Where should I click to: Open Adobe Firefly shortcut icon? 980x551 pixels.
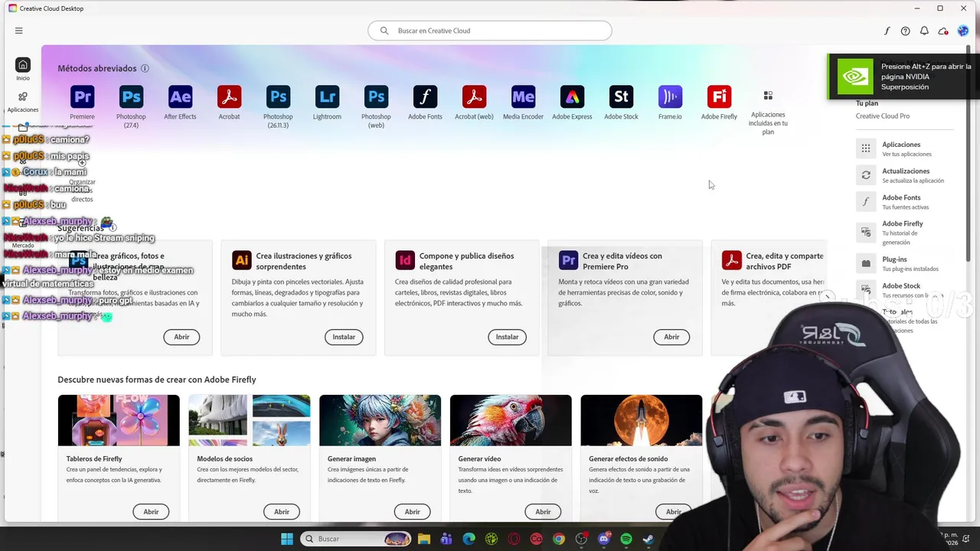(x=719, y=97)
